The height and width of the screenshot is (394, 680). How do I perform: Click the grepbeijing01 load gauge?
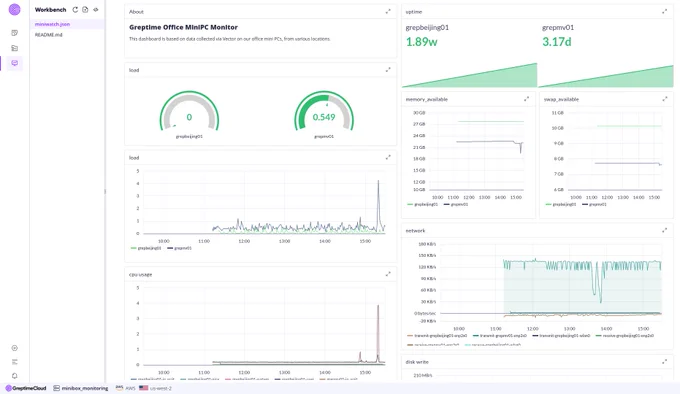coord(189,111)
